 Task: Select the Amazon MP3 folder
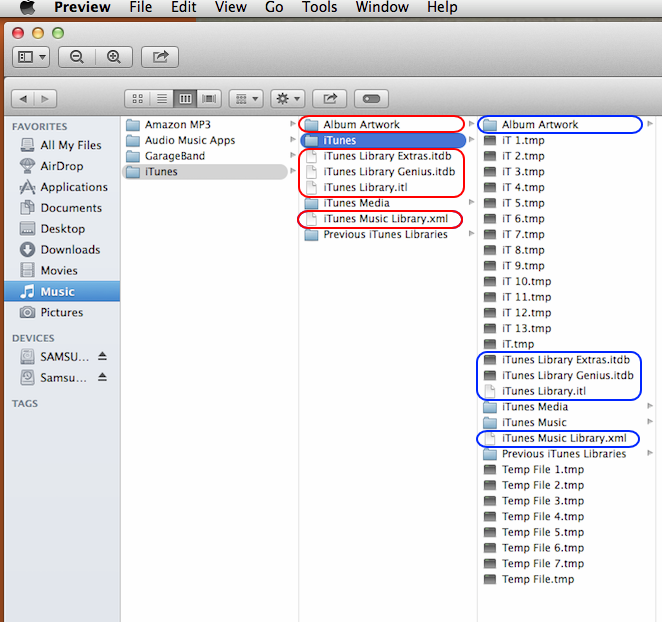207,125
